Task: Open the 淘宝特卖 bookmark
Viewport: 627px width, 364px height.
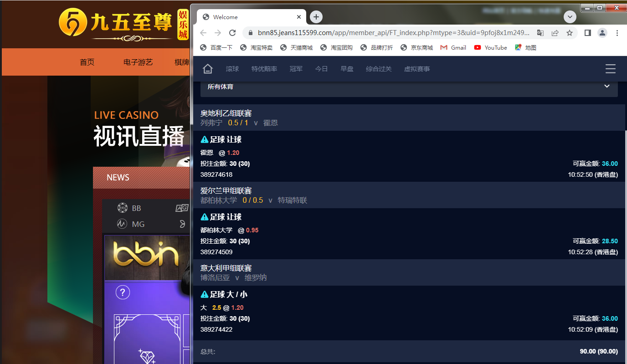Action: (x=257, y=47)
